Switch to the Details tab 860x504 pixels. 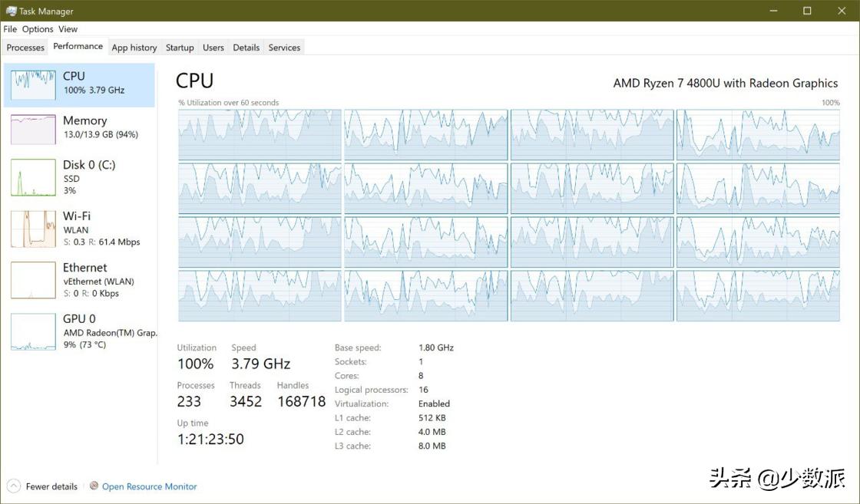(246, 48)
